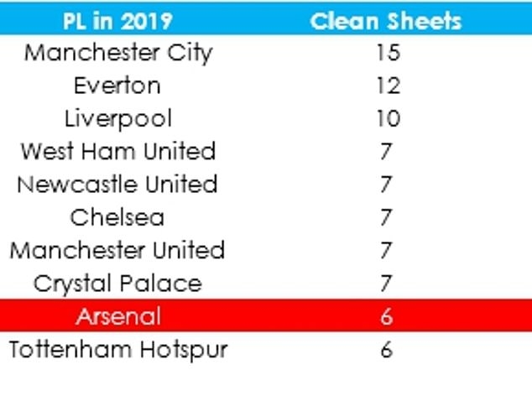Select Crystal Palace's clean sheets number
The image size is (532, 396).
point(387,284)
